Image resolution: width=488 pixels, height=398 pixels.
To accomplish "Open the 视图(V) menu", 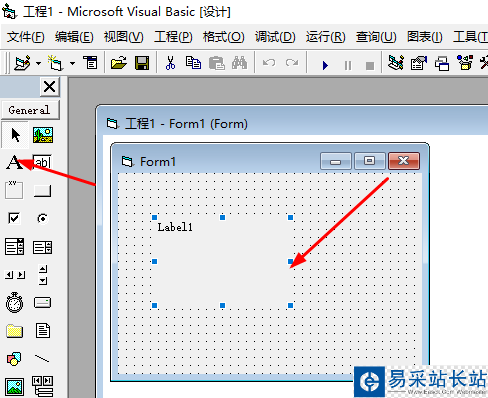I will [x=124, y=37].
